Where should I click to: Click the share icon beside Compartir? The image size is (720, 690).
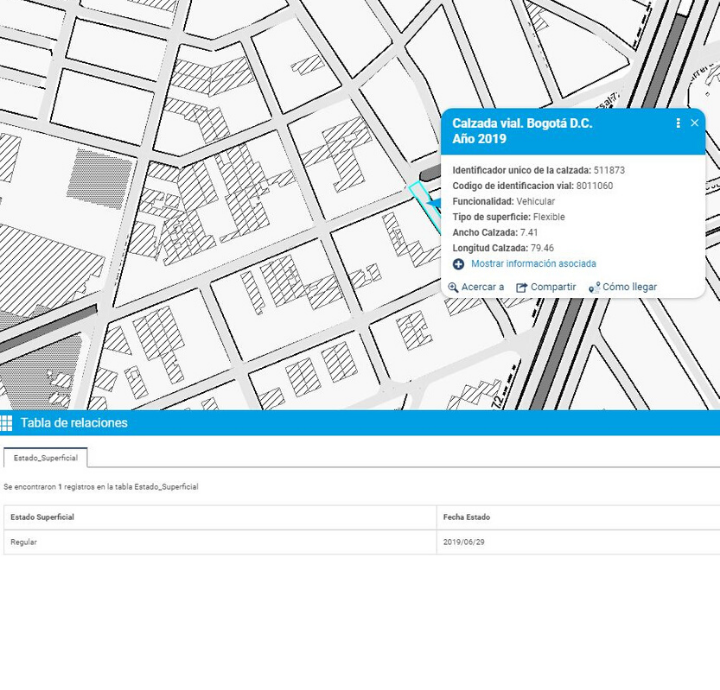[x=521, y=287]
